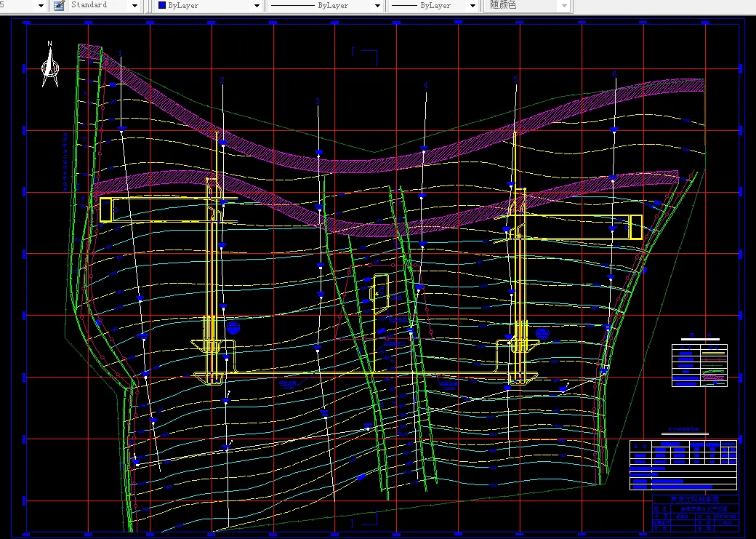Open the linetype ByLayer dropdown
The image size is (756, 539).
tap(377, 6)
